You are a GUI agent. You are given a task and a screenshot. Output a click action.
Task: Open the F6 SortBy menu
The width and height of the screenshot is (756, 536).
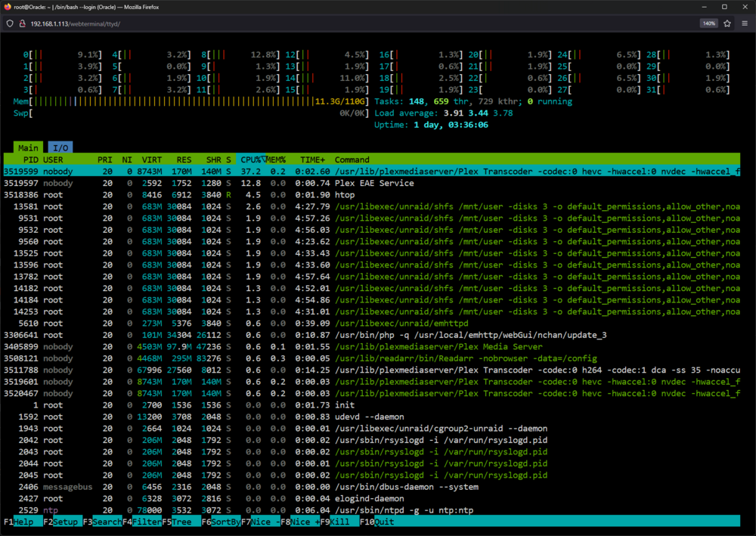pos(221,522)
